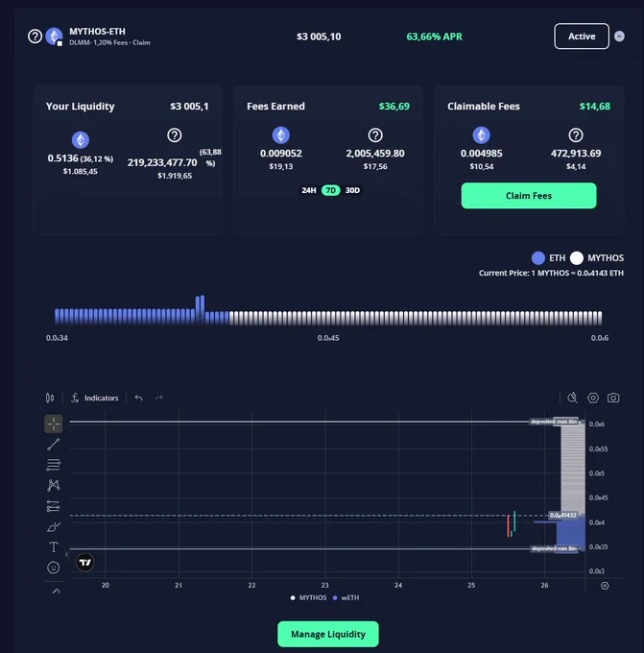Collapse the drawing toolbar with side arrow

point(66,554)
